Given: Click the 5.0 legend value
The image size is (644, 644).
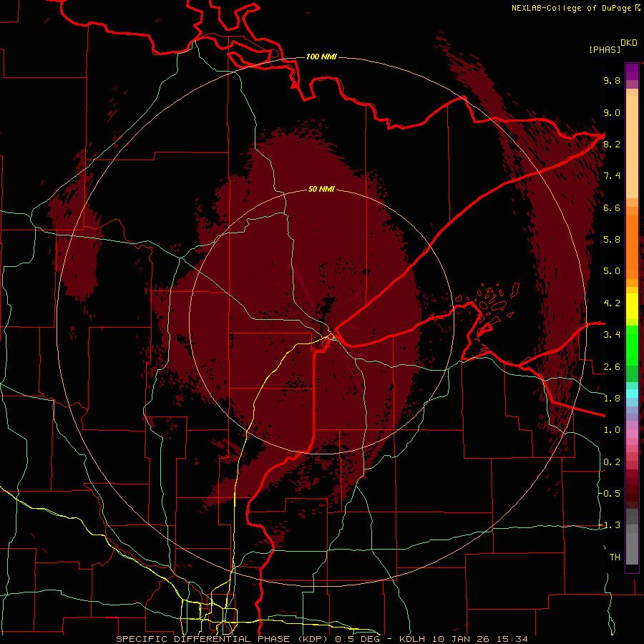Looking at the screenshot, I should [x=612, y=271].
